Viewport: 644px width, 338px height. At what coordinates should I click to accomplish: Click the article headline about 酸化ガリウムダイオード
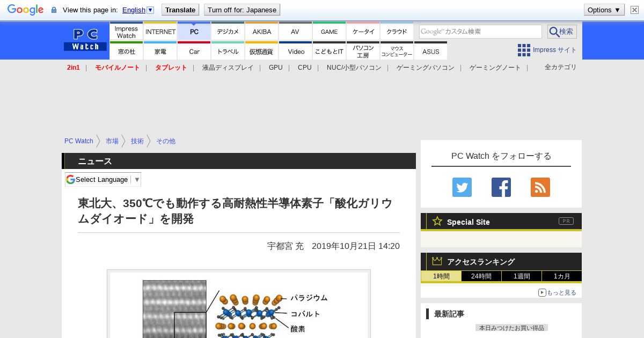(x=236, y=211)
